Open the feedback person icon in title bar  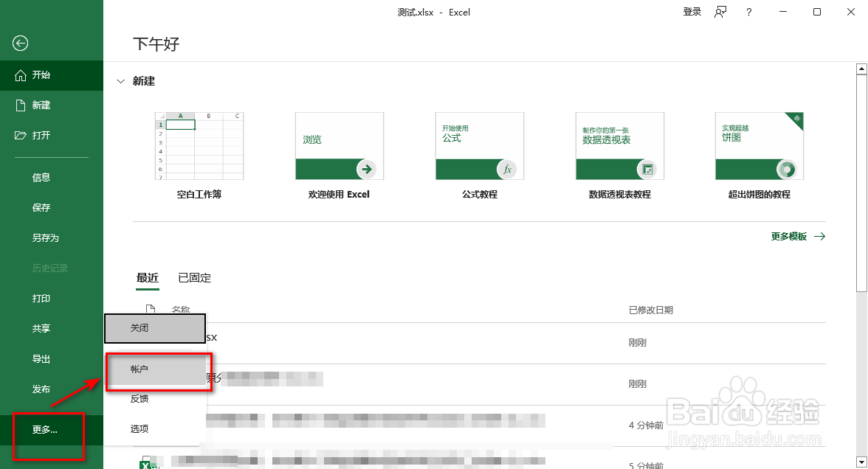720,12
